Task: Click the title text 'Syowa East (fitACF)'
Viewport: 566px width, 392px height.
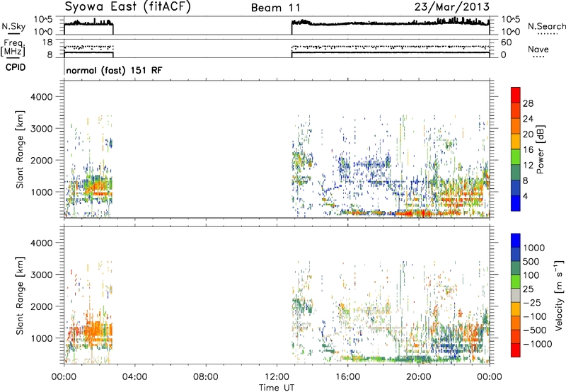Action: click(127, 6)
